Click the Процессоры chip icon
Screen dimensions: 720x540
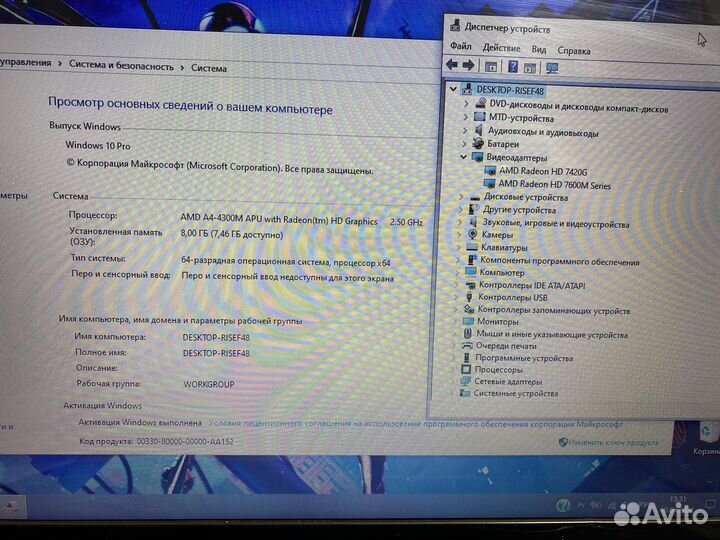click(466, 369)
